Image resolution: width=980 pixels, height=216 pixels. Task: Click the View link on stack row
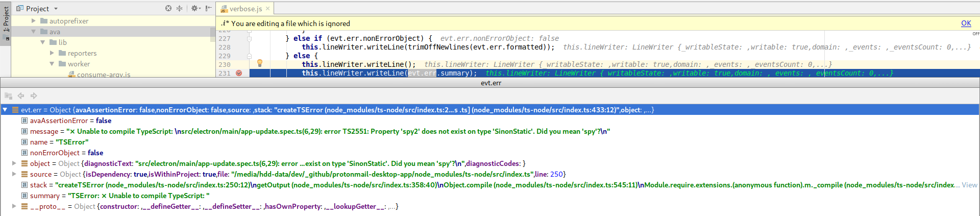coord(970,185)
